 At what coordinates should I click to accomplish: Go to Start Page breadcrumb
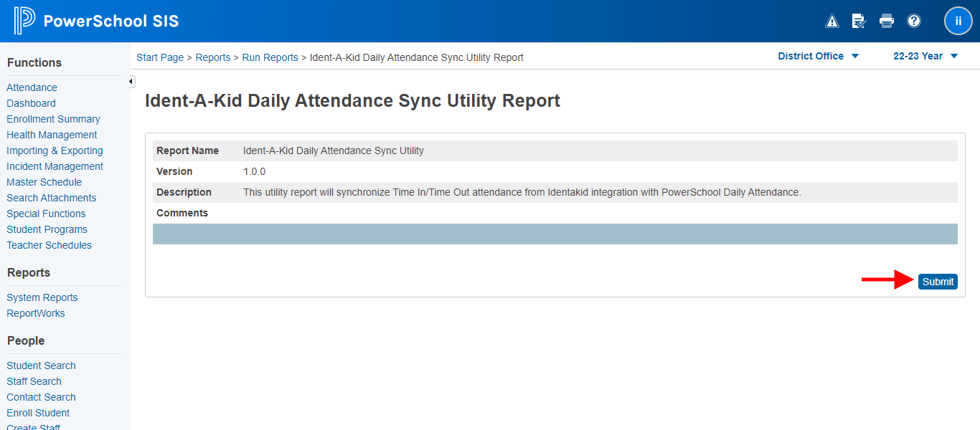pos(160,57)
